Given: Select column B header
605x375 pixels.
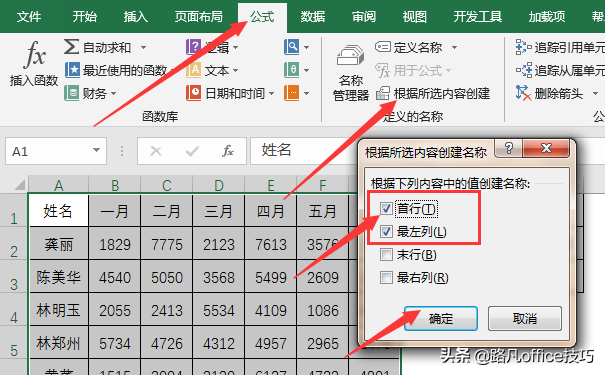Looking at the screenshot, I should [115, 185].
